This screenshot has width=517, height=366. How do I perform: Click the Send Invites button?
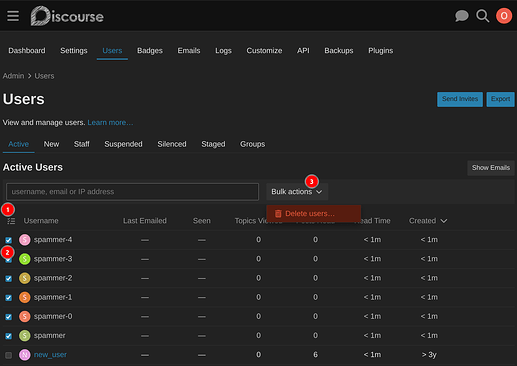point(460,99)
